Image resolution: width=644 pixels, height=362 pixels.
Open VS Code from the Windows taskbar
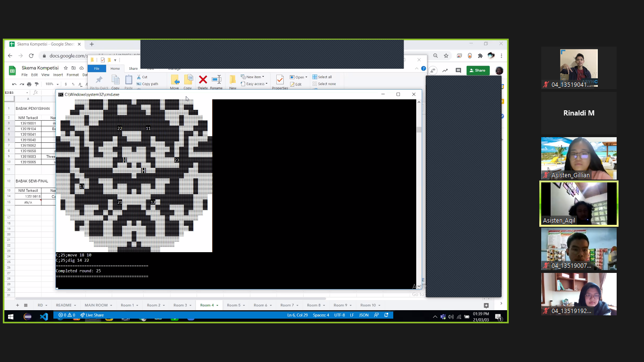click(x=44, y=317)
